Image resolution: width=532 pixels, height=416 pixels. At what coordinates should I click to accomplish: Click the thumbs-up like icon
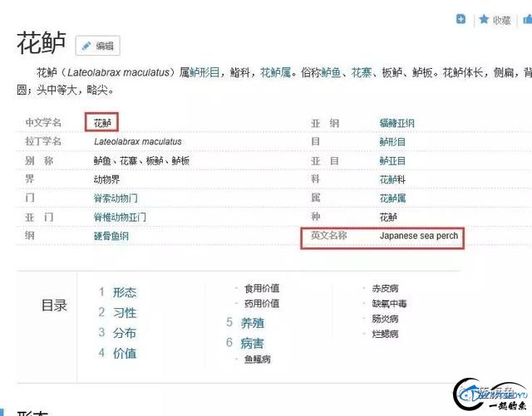[x=528, y=19]
